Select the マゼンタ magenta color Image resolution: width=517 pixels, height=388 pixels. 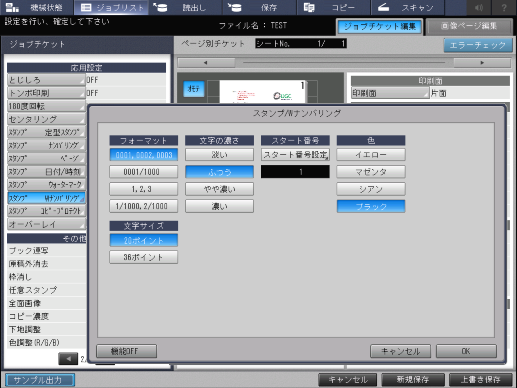[x=371, y=172]
